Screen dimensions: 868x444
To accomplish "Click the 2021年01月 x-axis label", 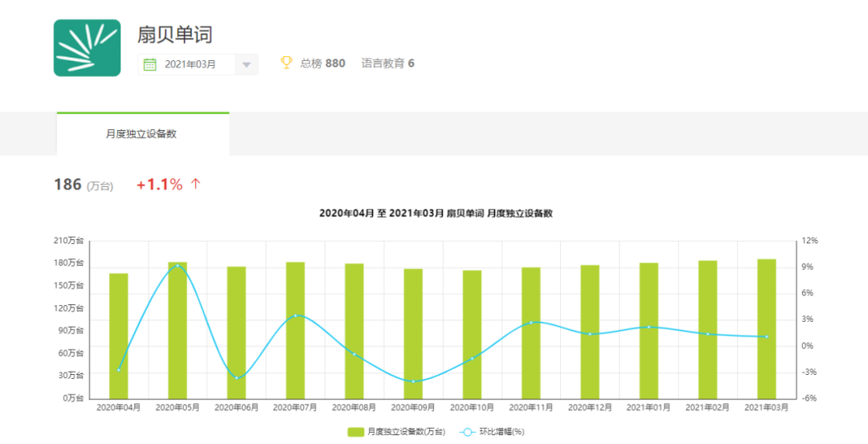I will click(649, 408).
